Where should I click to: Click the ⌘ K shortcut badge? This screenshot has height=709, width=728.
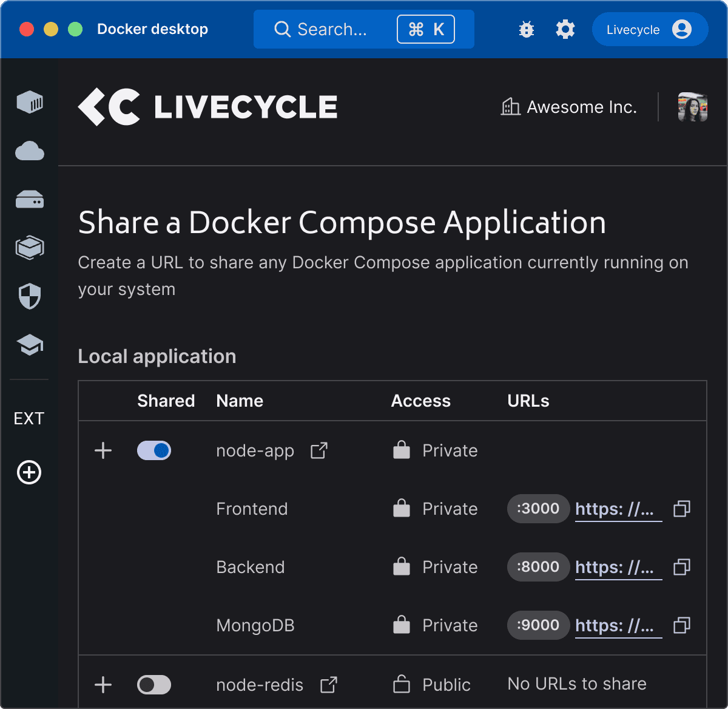(426, 29)
